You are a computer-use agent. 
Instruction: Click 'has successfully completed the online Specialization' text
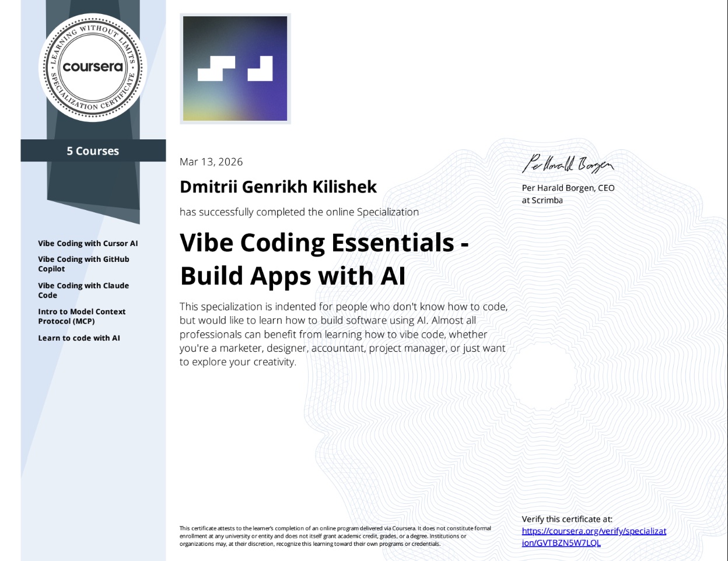pyautogui.click(x=299, y=212)
